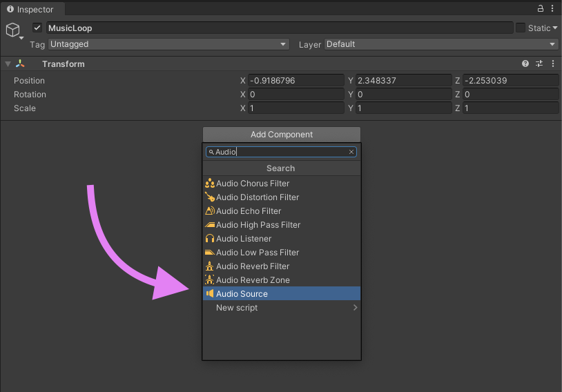Collapse the Transform component foldout
The image size is (562, 392).
tap(8, 64)
